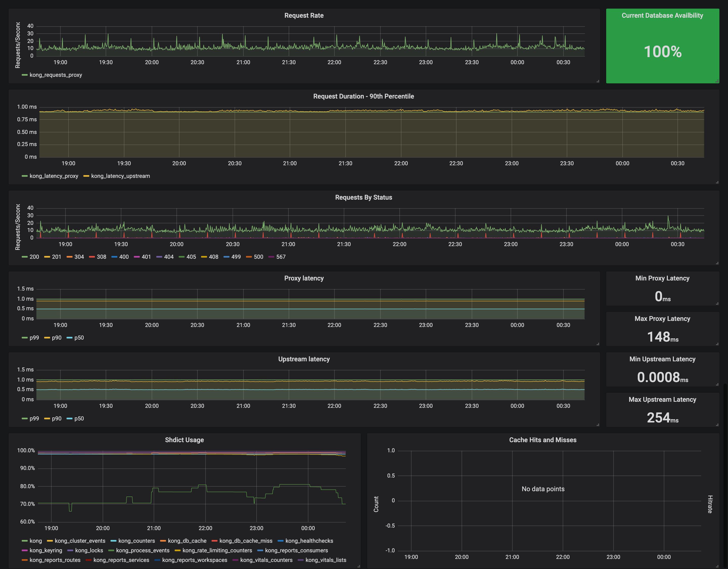The width and height of the screenshot is (728, 569).
Task: Toggle the 500 status series legend entry
Action: tap(258, 257)
